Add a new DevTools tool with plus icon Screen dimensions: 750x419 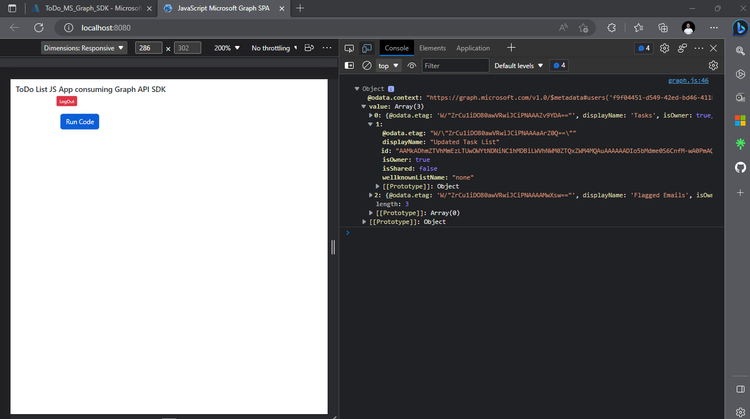(x=511, y=48)
